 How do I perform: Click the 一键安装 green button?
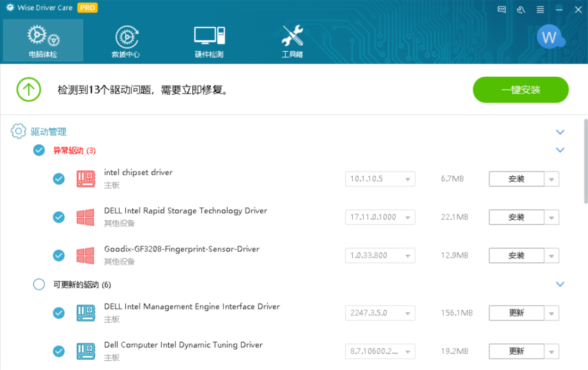(520, 90)
